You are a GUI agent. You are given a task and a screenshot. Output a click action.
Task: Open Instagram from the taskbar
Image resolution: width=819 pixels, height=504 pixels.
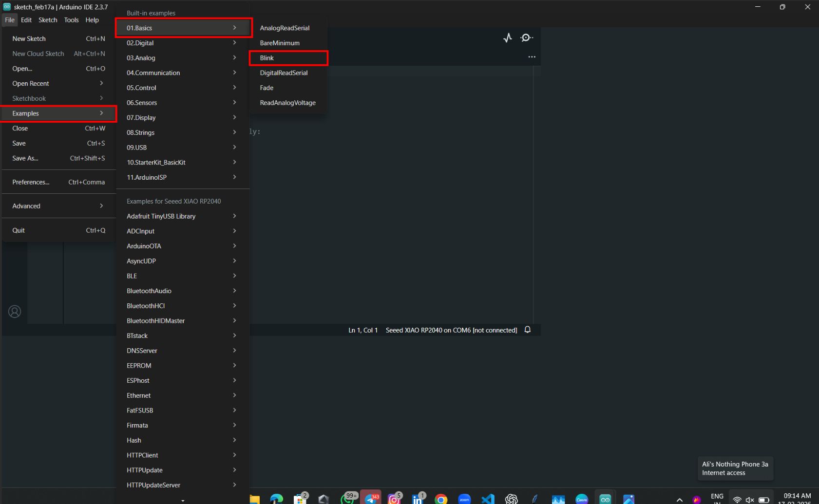[394, 499]
